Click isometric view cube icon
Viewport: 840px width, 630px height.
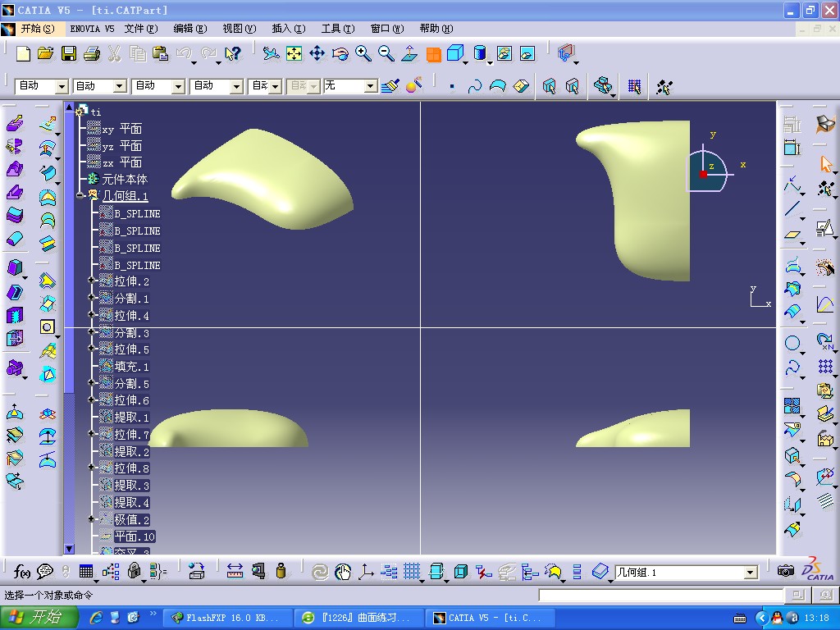point(454,53)
